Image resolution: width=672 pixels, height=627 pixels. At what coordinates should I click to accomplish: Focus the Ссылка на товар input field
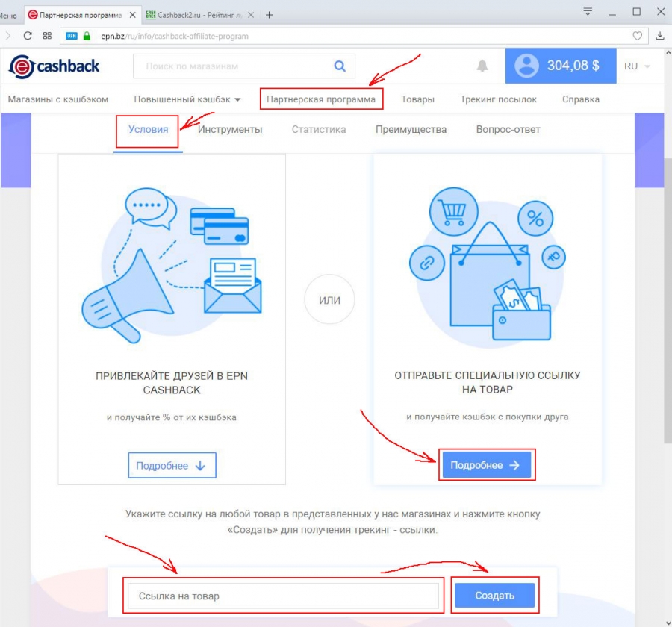coord(283,596)
